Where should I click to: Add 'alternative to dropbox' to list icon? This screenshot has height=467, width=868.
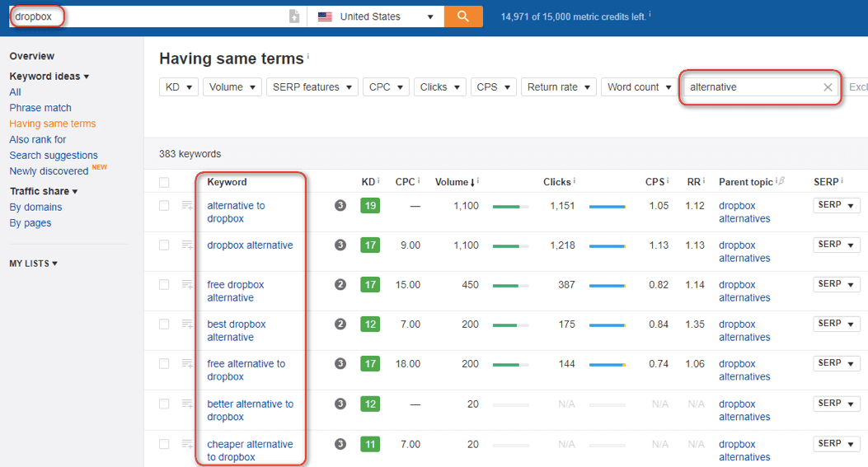click(187, 206)
